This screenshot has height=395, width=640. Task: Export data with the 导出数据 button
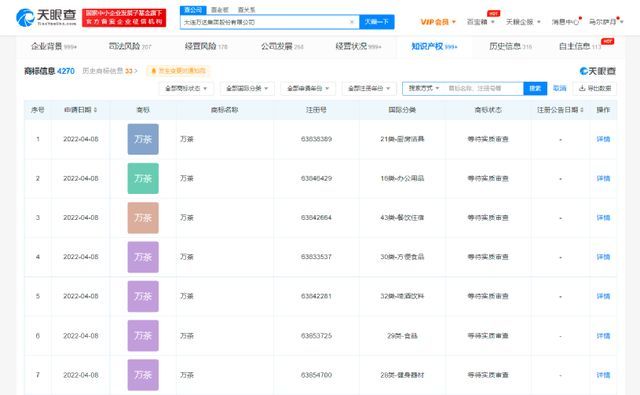[595, 88]
